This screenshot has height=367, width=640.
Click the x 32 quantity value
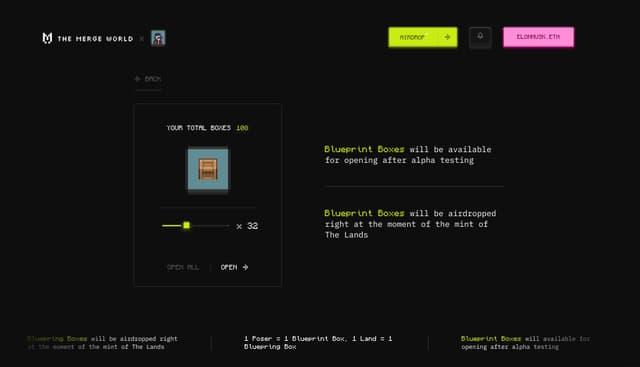[x=247, y=226]
